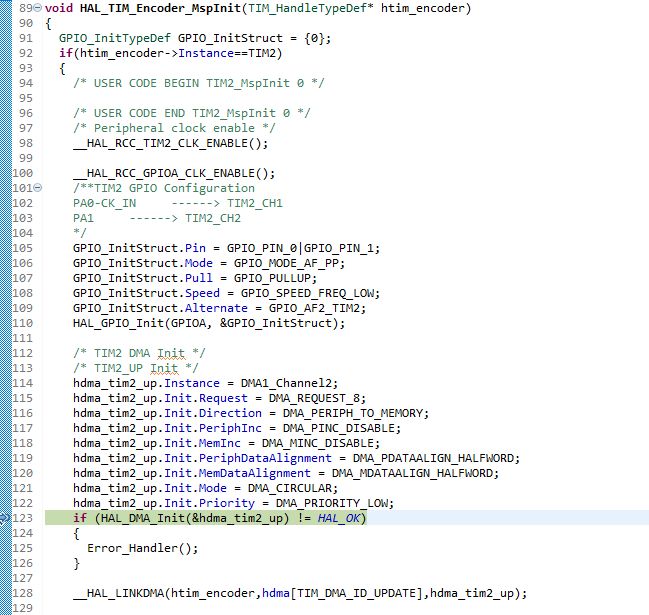The width and height of the screenshot is (649, 615).
Task: Click on DMA_MINC_DISABLE value
Action: pyautogui.click(x=317, y=443)
